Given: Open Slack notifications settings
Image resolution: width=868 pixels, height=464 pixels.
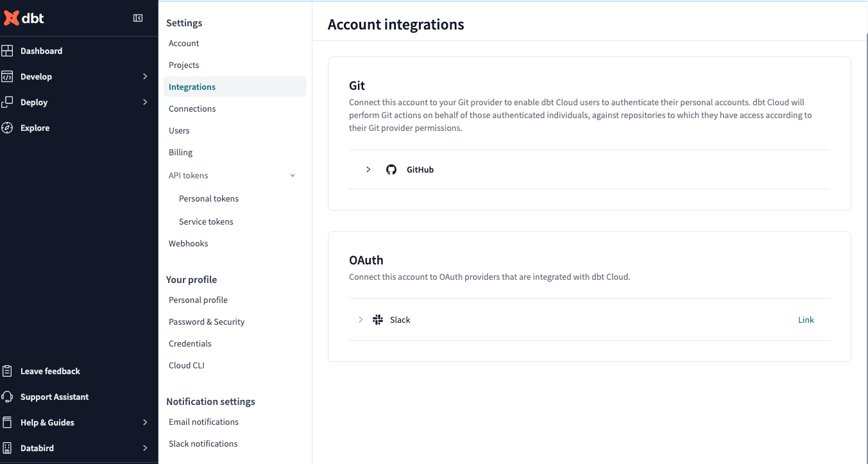Looking at the screenshot, I should click(x=203, y=443).
